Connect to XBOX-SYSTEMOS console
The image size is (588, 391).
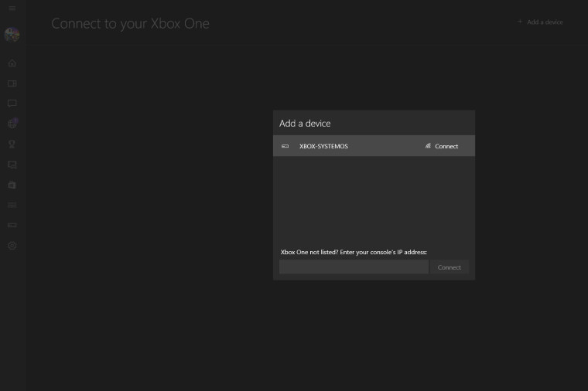click(442, 146)
